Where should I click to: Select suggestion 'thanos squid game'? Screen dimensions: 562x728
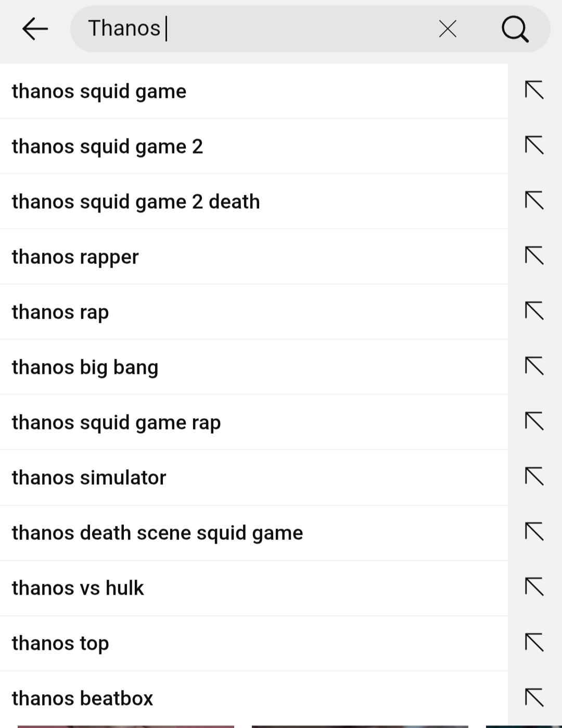(x=99, y=91)
